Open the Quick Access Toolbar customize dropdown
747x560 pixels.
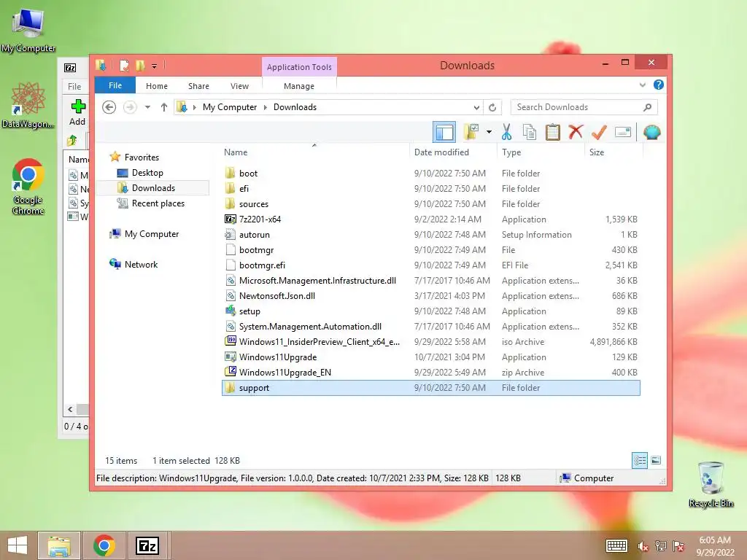(155, 66)
